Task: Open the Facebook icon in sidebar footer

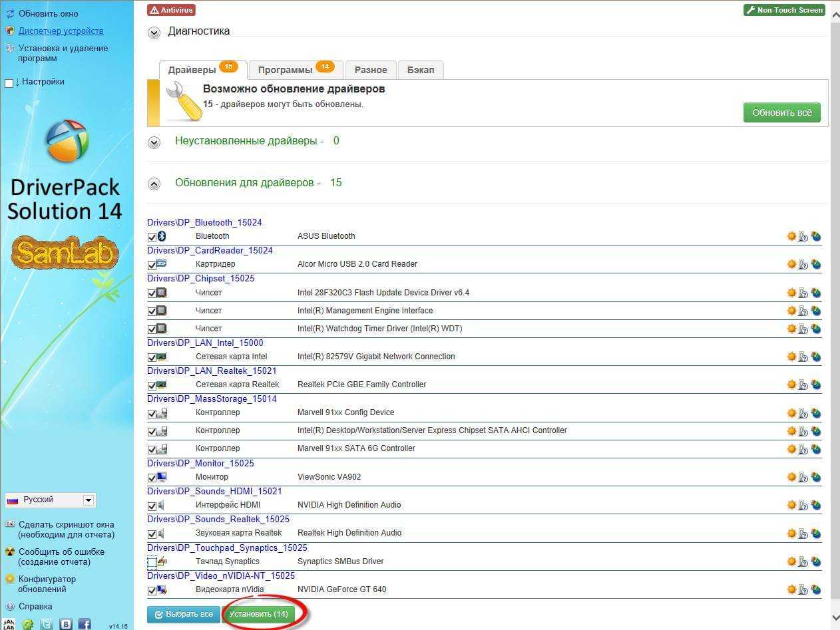Action: 85,624
